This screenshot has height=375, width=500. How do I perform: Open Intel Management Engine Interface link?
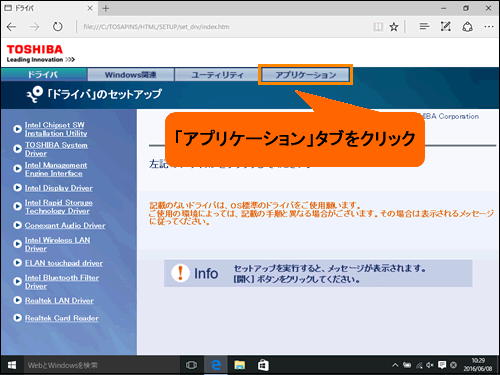pyautogui.click(x=56, y=169)
